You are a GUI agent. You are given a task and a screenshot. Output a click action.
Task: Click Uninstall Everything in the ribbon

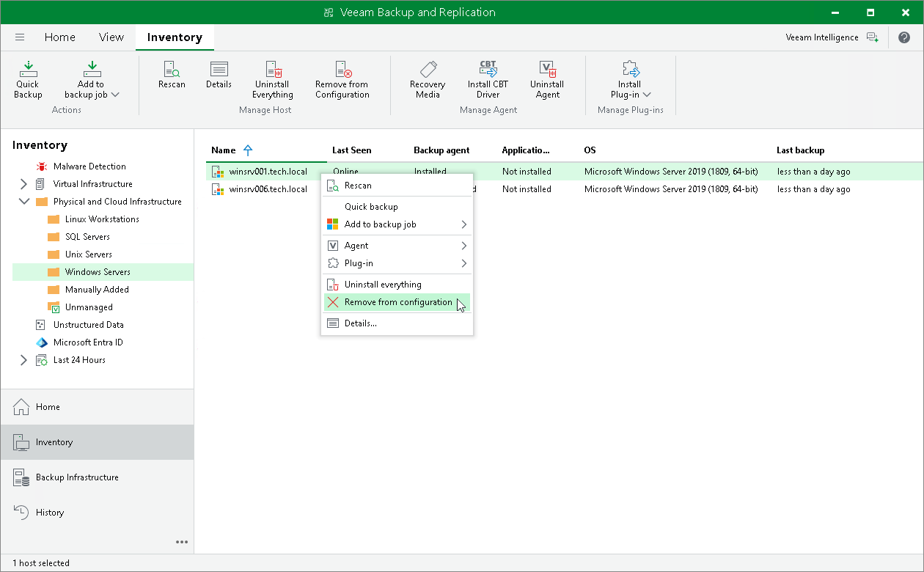(273, 79)
